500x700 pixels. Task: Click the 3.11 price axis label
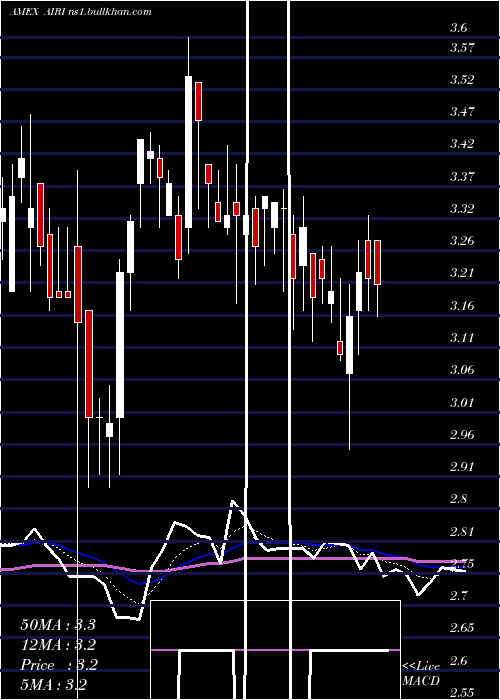pos(462,338)
